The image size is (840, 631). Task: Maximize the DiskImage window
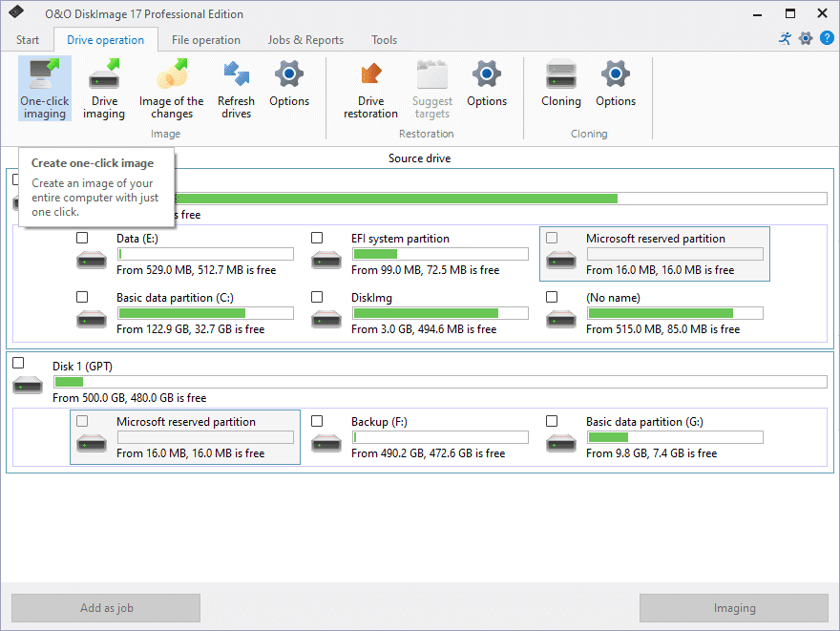pos(790,14)
